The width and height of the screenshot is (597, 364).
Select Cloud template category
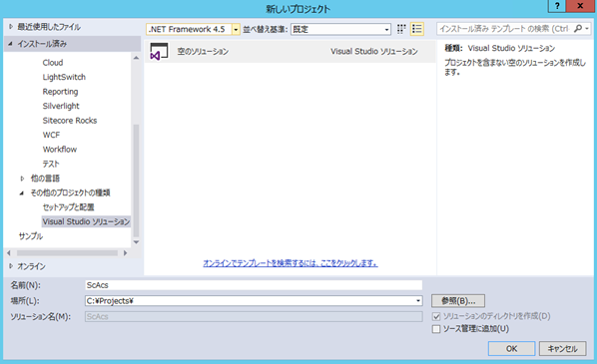[x=53, y=63]
